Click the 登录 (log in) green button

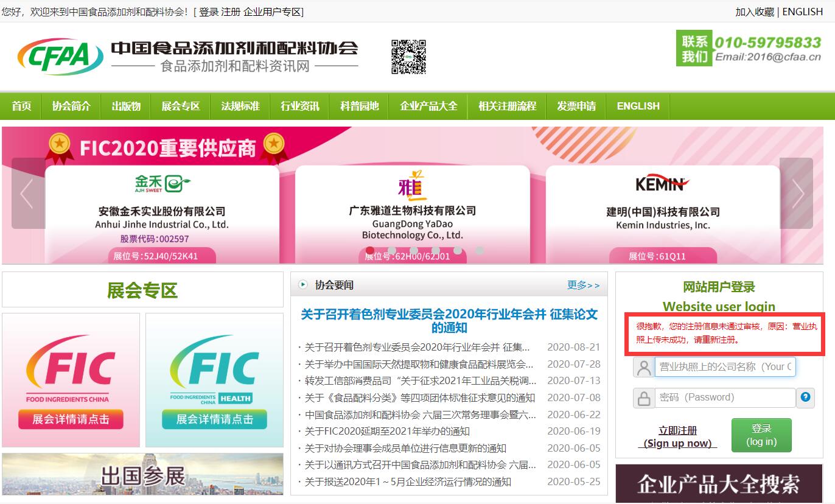(x=761, y=435)
